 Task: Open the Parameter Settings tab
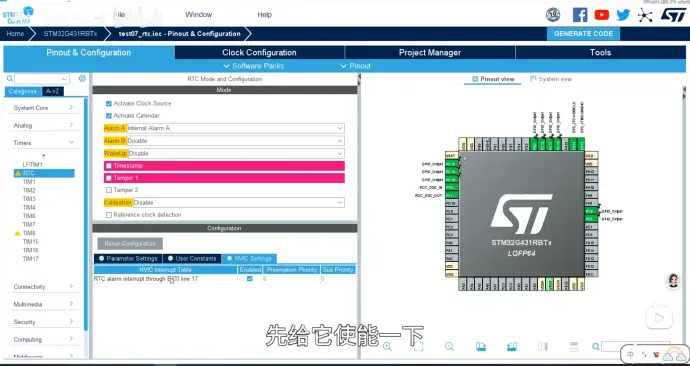point(128,258)
